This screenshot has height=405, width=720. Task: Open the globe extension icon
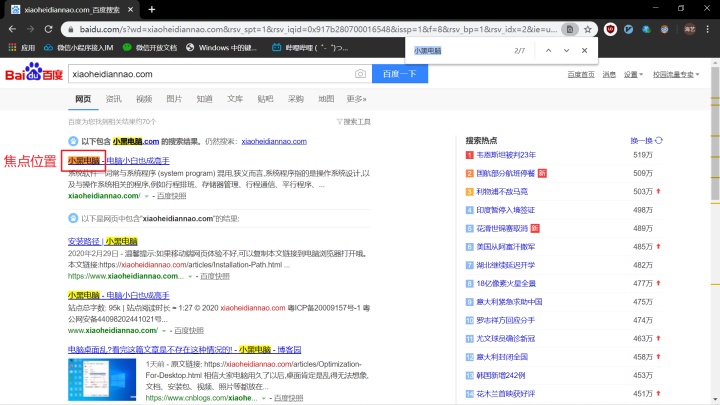point(647,29)
